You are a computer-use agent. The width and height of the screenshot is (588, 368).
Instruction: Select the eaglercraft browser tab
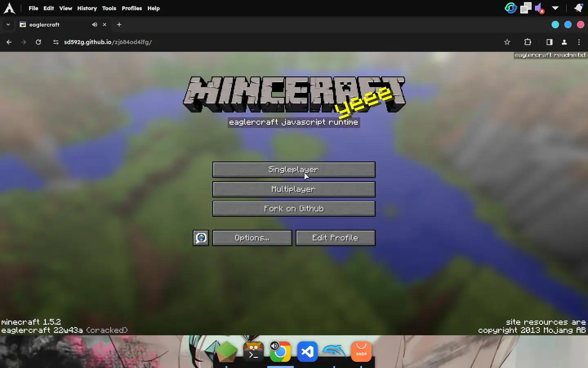[x=63, y=25]
